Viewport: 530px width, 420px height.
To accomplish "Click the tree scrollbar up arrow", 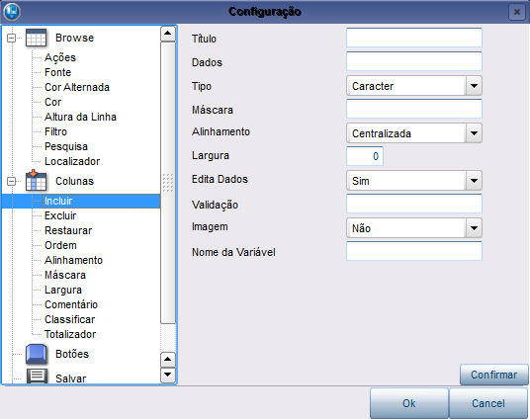I will (x=168, y=34).
